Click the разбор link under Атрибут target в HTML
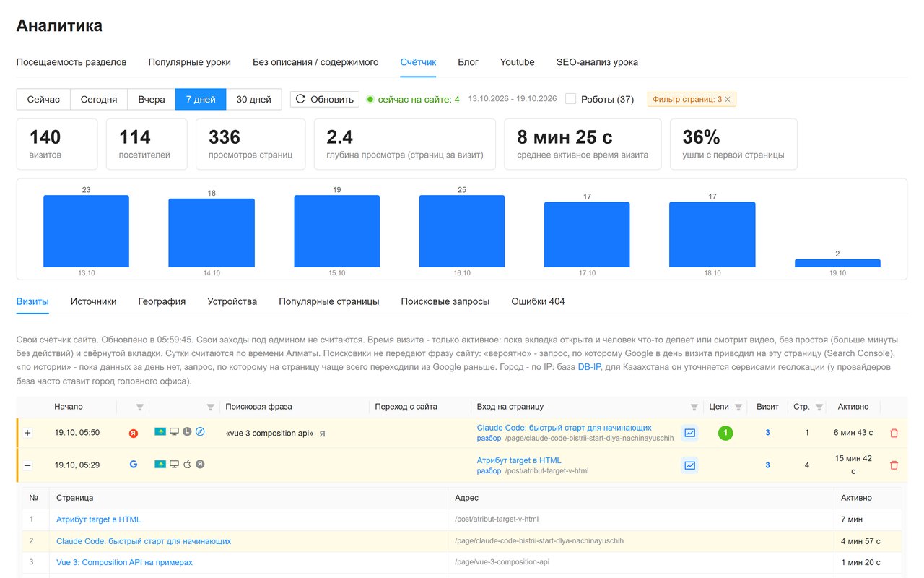Viewport: 924px width, 578px height. tap(489, 471)
